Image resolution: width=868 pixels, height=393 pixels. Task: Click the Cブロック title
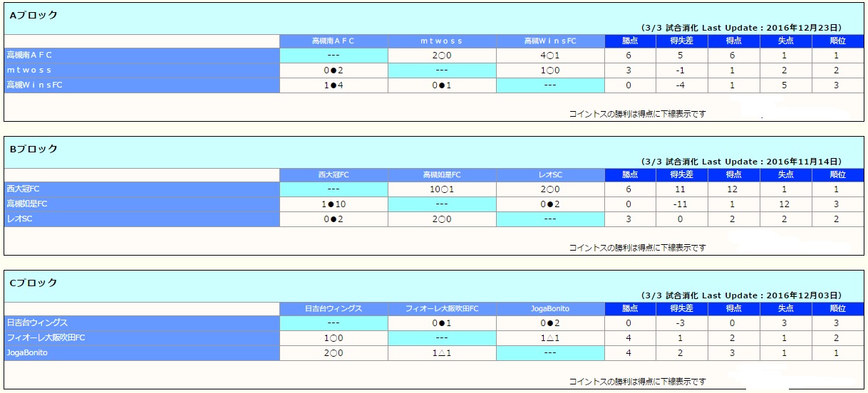pos(33,283)
